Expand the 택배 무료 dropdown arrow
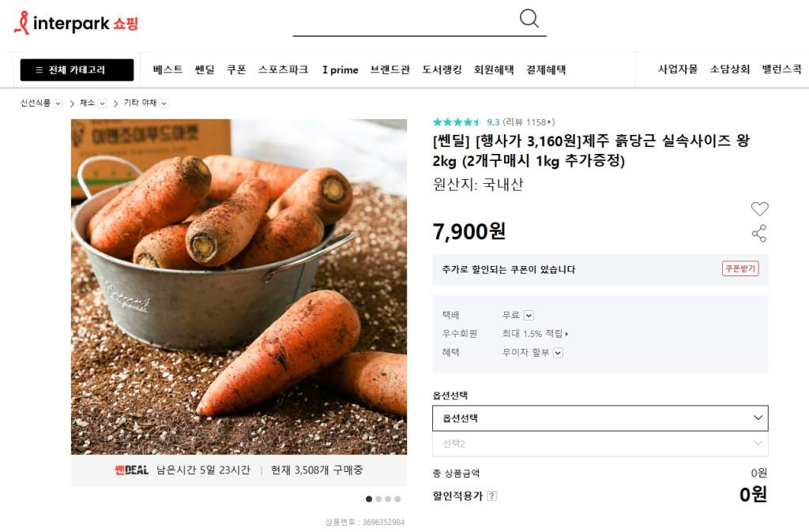Screen dimensions: 809x532 (x=529, y=316)
